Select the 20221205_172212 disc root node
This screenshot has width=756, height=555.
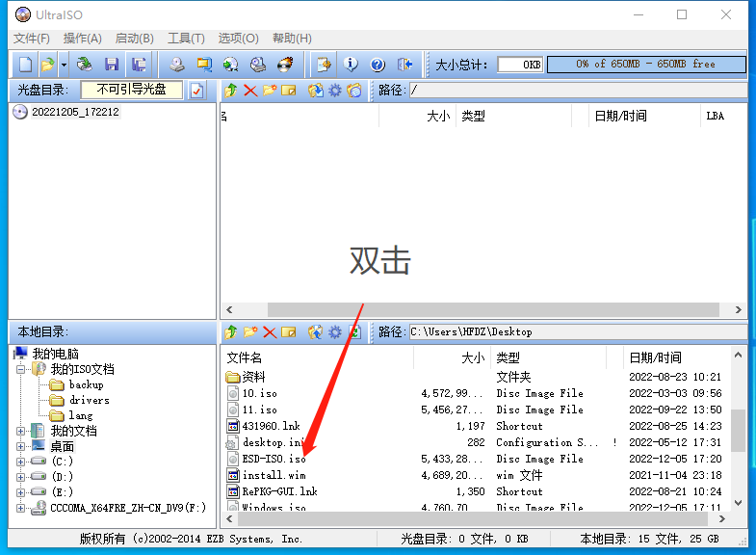pyautogui.click(x=75, y=112)
